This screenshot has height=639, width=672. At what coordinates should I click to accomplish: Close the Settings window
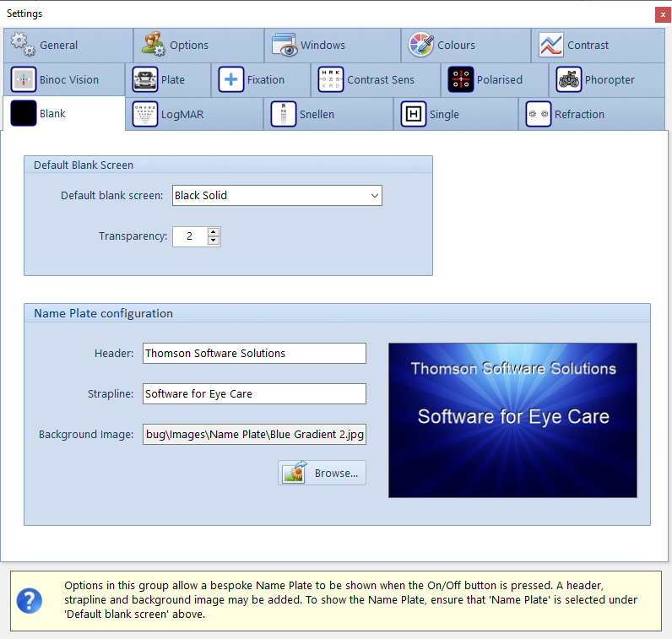[663, 14]
